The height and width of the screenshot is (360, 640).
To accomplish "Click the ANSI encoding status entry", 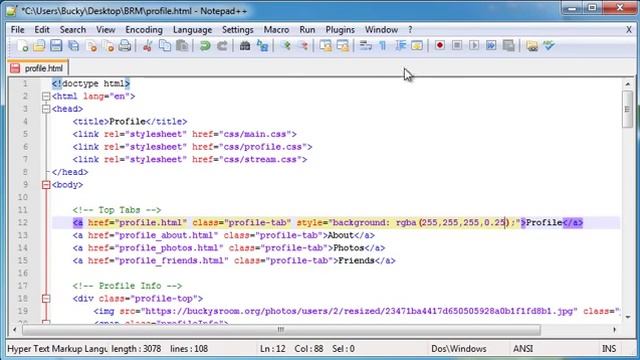I will [523, 349].
